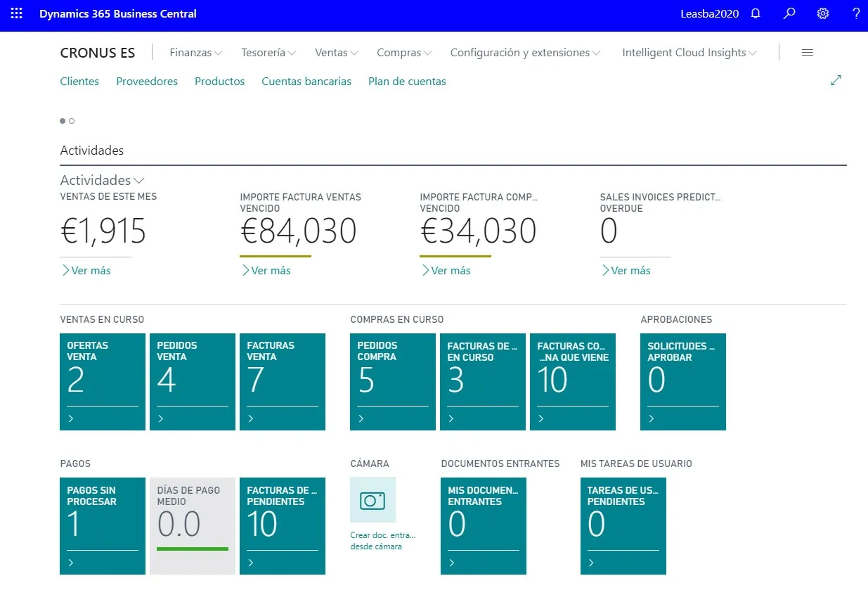The height and width of the screenshot is (595, 868).
Task: Click arrow on Mis documentos entrantes tile
Action: point(453,563)
